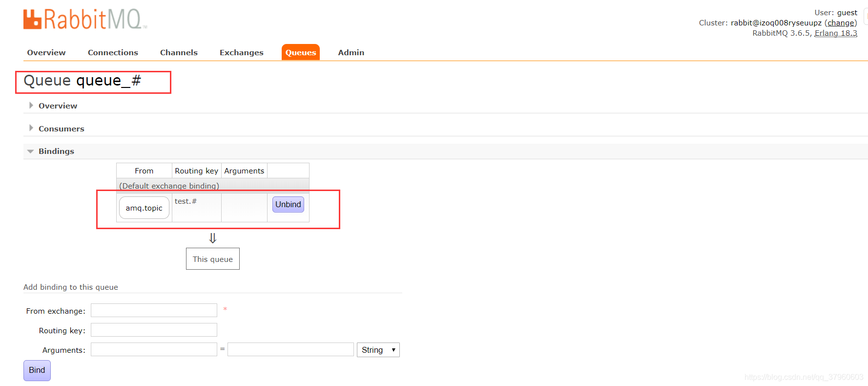Click the RabbitMQ logo
Image resolution: width=868 pixels, height=386 pixels.
[x=85, y=20]
